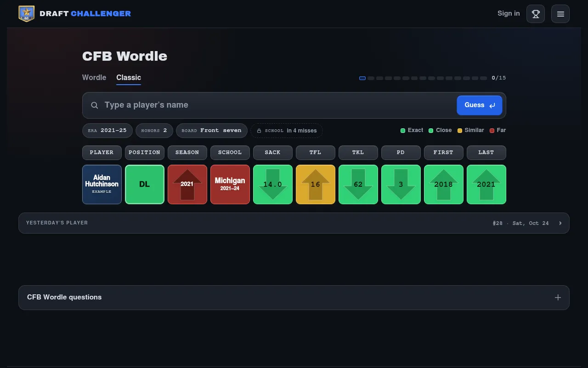Click the SEASON column header
Viewport: 588px width, 368px height.
coord(187,153)
